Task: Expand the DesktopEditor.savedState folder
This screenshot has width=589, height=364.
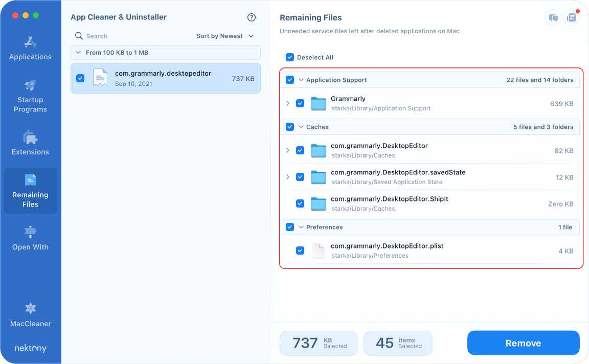Action: [x=288, y=177]
